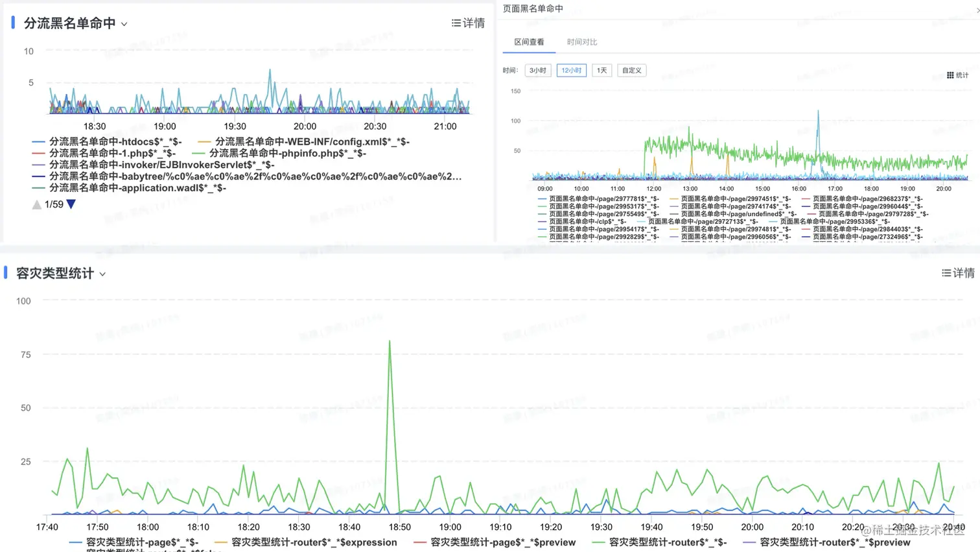Choose the 自定义 time range
This screenshot has height=552, width=980.
pyautogui.click(x=632, y=70)
